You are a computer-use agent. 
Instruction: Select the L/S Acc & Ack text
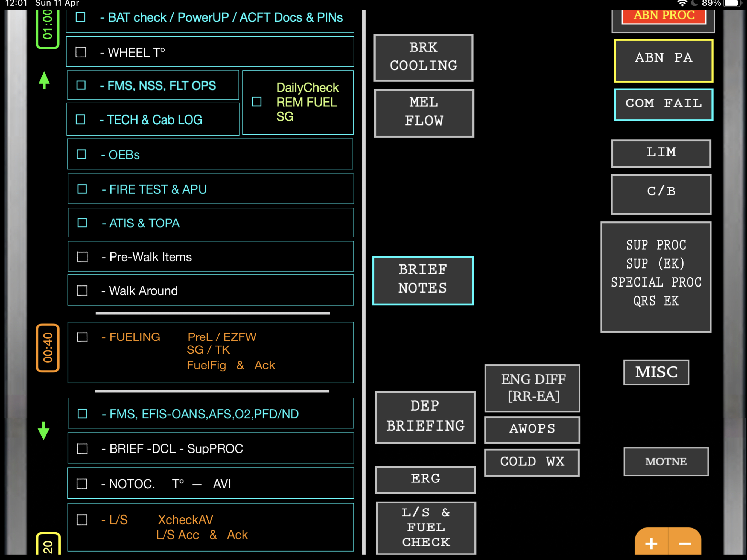(202, 535)
